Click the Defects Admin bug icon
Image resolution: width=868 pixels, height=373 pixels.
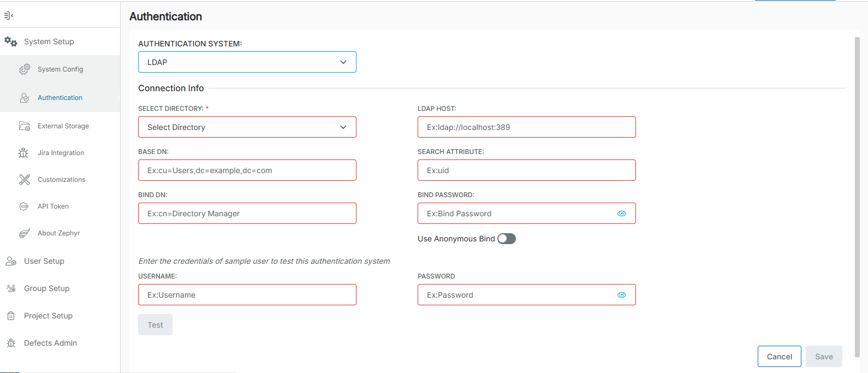tap(11, 343)
